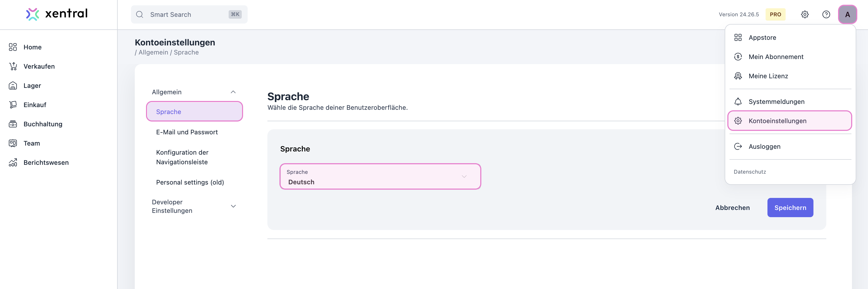Click the user avatar A button
This screenshot has width=868, height=289.
click(847, 14)
